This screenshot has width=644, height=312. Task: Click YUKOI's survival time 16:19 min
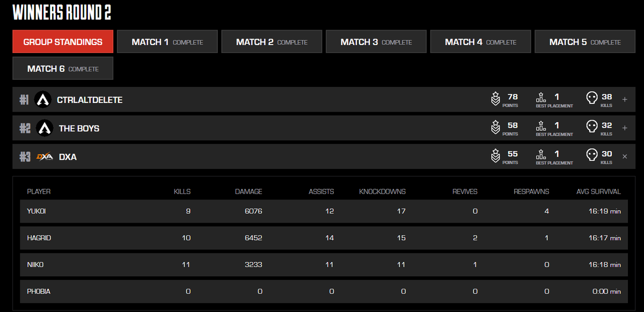tap(605, 211)
